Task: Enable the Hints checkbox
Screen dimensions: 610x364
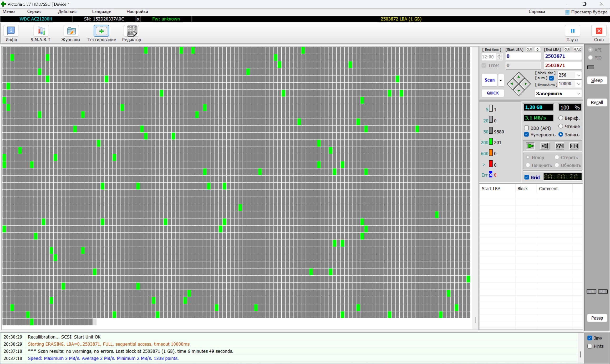Action: [590, 346]
